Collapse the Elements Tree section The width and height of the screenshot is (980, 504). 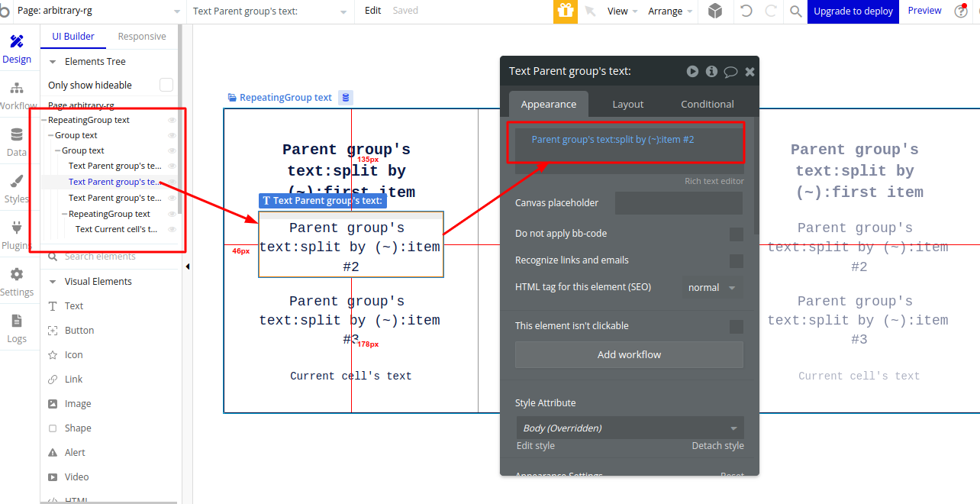pyautogui.click(x=53, y=62)
